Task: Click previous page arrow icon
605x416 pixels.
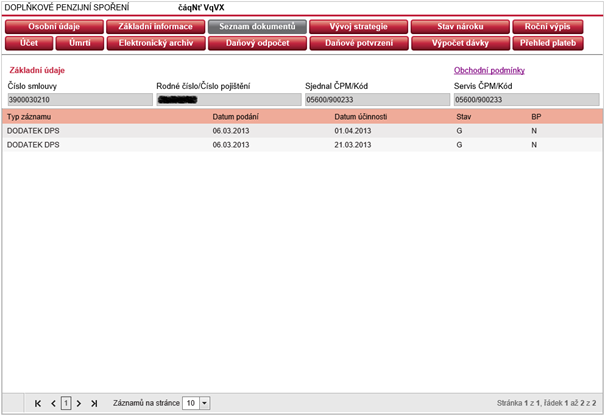Action: pyautogui.click(x=53, y=403)
